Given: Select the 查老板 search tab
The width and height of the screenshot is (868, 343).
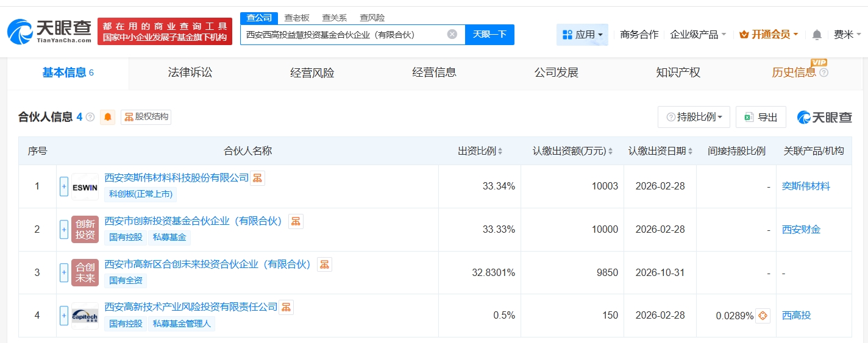Looking at the screenshot, I should [297, 18].
